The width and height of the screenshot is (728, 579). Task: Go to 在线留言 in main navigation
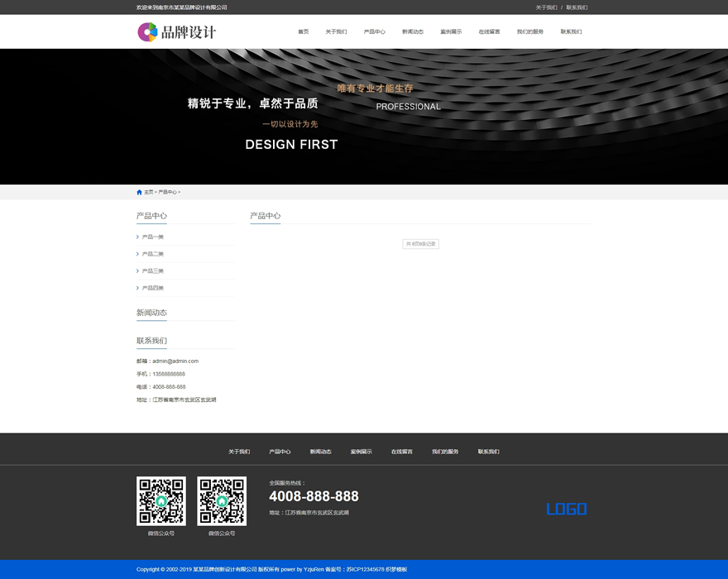[489, 32]
